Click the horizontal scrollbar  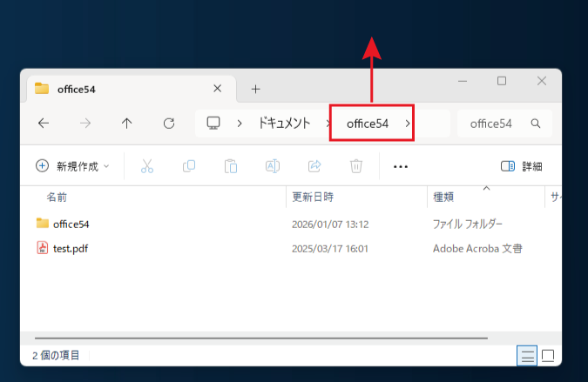point(261,338)
